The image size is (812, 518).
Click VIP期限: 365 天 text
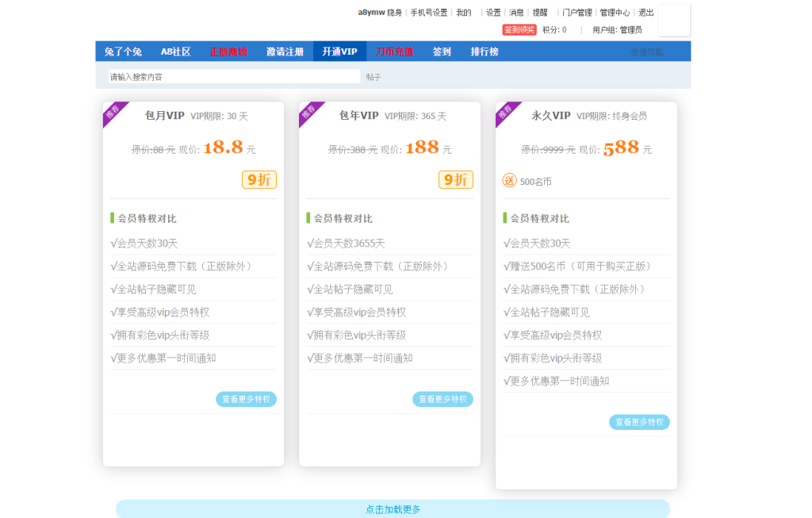[x=416, y=116]
